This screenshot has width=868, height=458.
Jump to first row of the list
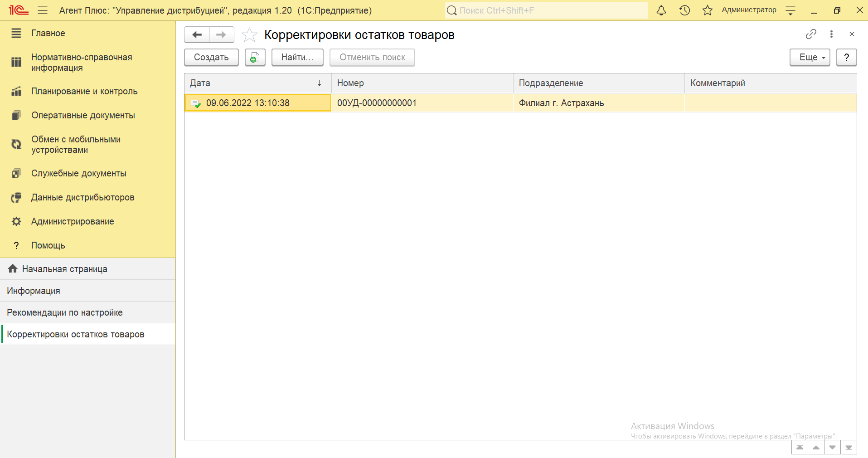800,447
